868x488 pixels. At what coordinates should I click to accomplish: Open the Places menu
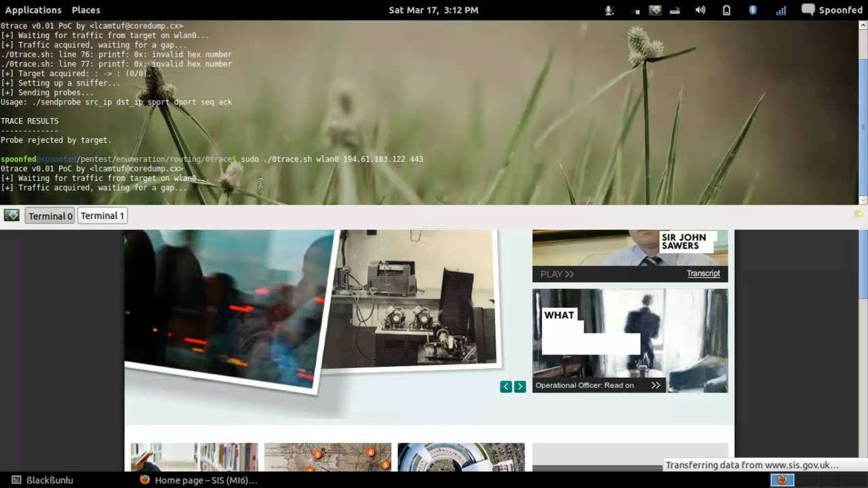point(86,10)
